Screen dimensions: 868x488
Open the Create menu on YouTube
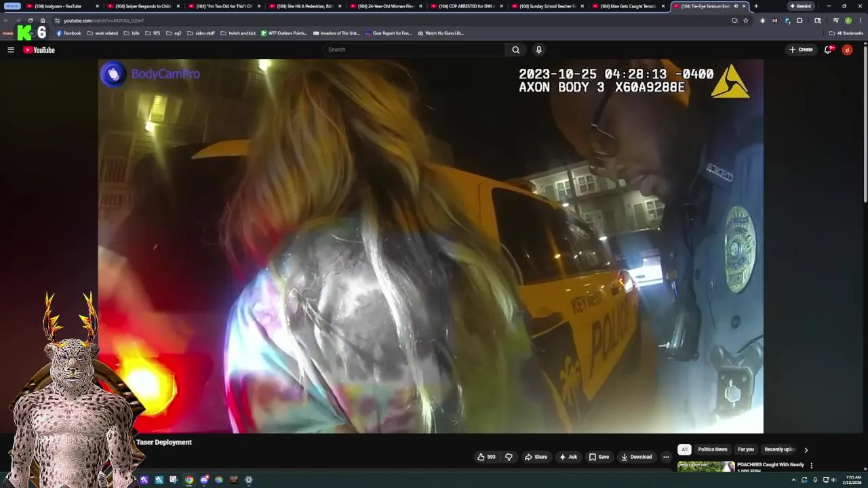coord(801,49)
